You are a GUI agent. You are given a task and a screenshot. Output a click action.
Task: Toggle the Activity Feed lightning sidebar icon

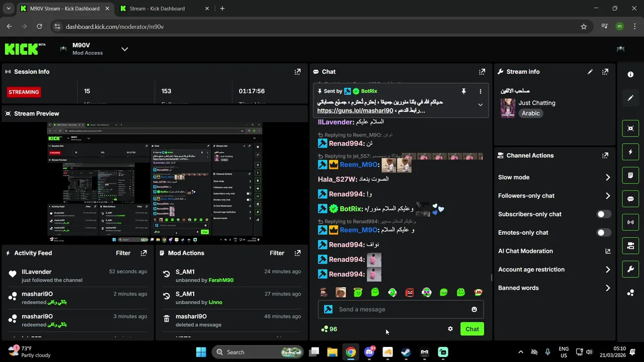click(630, 152)
